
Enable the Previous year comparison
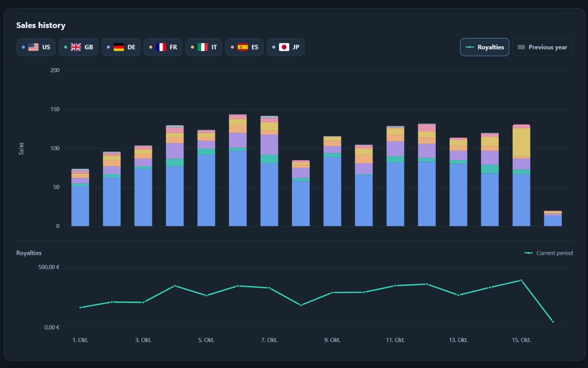click(543, 47)
